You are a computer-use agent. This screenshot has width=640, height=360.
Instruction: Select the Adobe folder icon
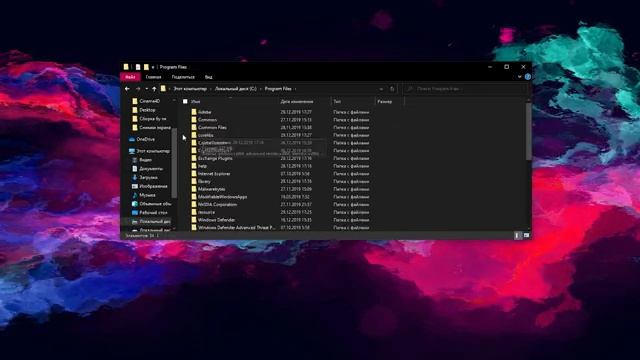coord(194,112)
